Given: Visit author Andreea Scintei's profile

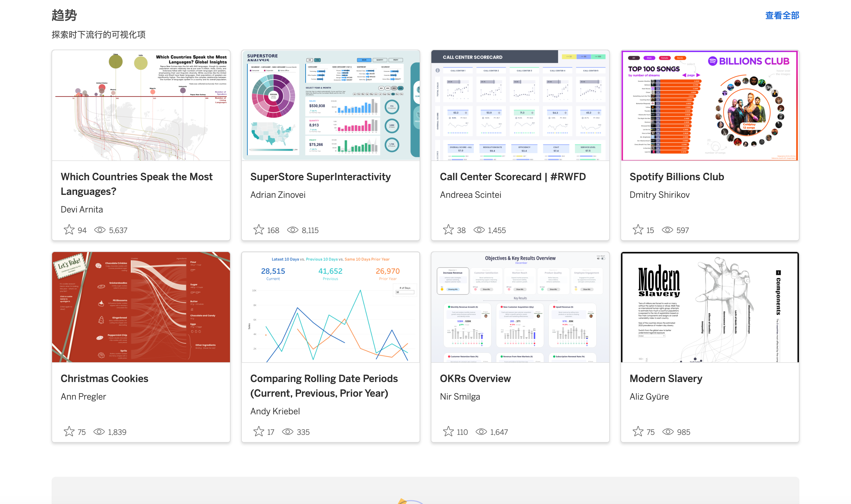Looking at the screenshot, I should [x=470, y=195].
